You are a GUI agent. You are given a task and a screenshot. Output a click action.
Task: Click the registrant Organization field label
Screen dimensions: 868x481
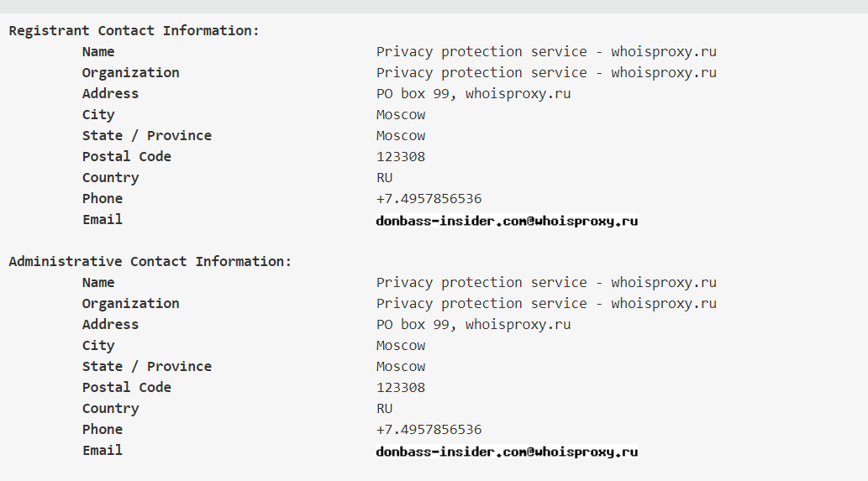coord(130,73)
